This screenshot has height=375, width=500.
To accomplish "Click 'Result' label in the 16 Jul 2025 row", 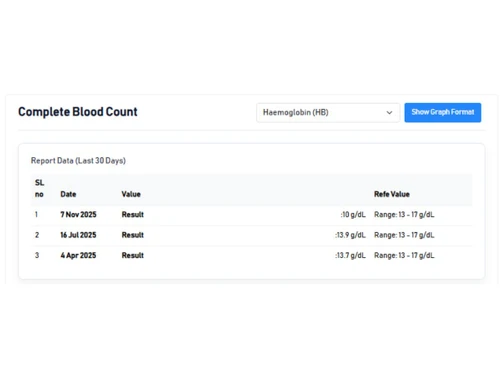I will coord(133,235).
